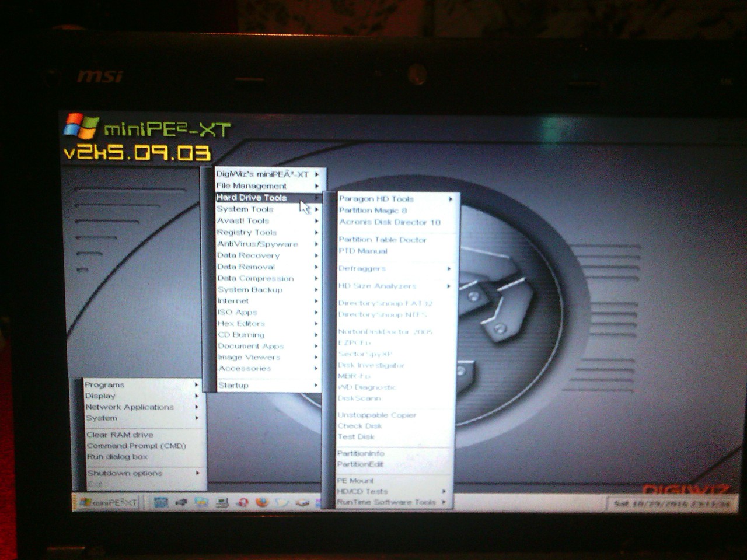Click the dark camera-shaped quick launch icon

click(181, 502)
